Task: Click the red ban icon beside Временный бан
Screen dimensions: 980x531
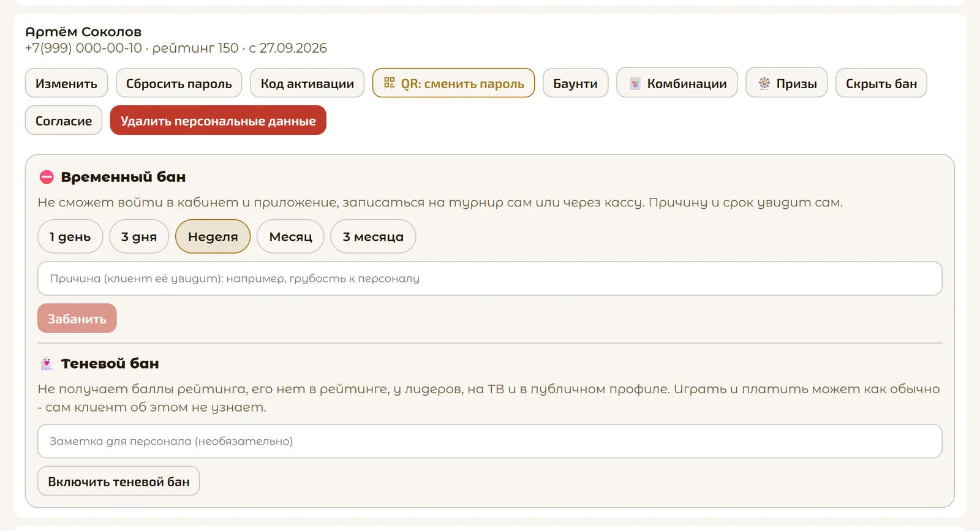Action: tap(47, 177)
